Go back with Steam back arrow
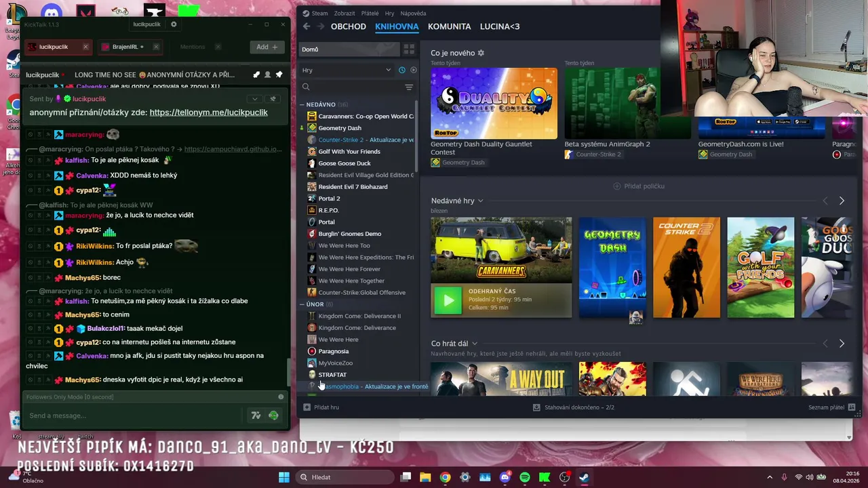 pyautogui.click(x=307, y=26)
